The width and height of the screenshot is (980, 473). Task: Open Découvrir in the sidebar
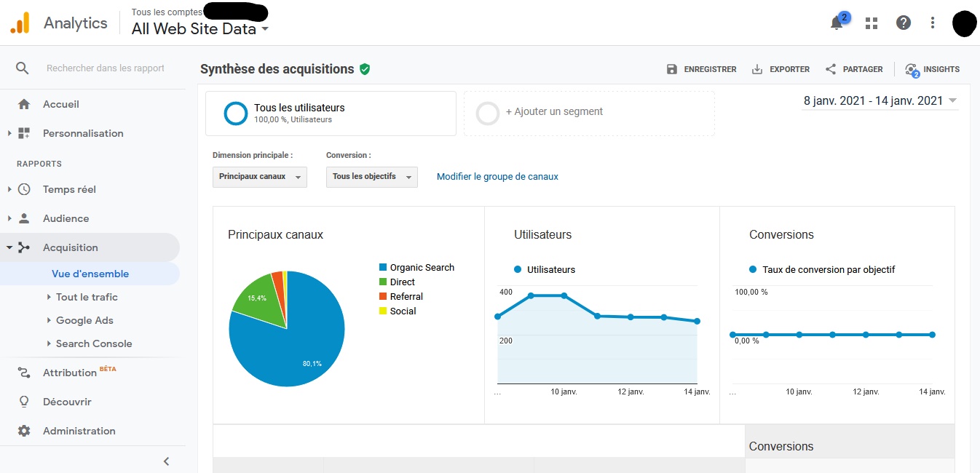[67, 402]
